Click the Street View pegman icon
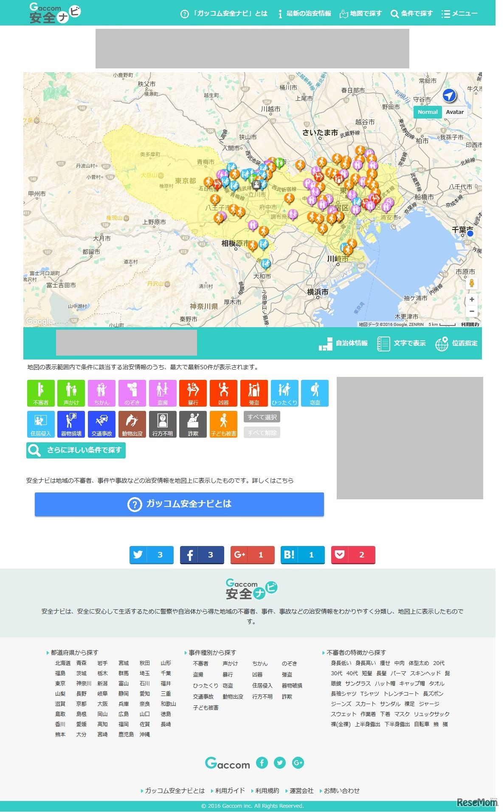The height and width of the screenshot is (812, 504). (471, 283)
